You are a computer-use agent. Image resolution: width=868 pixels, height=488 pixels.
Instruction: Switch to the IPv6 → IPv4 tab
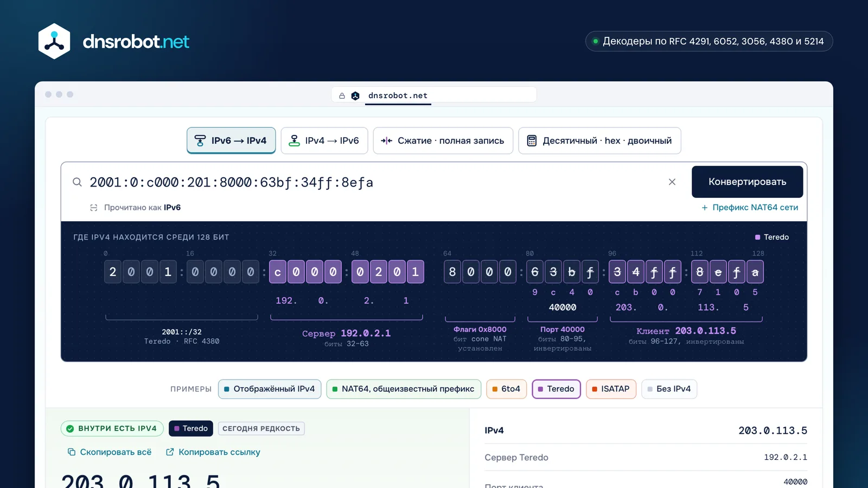tap(231, 140)
